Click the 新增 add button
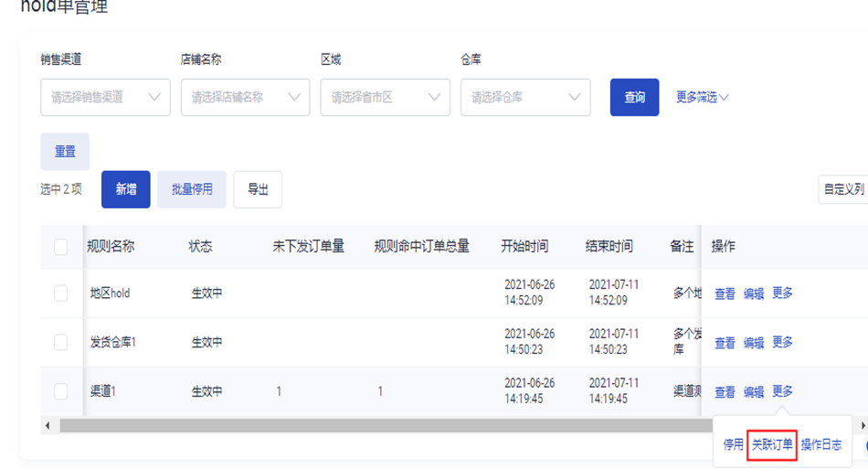Viewport: 868px width, 469px height. (126, 189)
